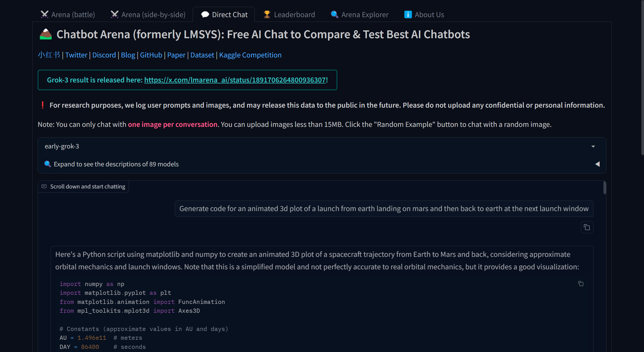Click the crossed swords icon on Arena (battle)
The height and width of the screenshot is (352, 644).
[45, 15]
